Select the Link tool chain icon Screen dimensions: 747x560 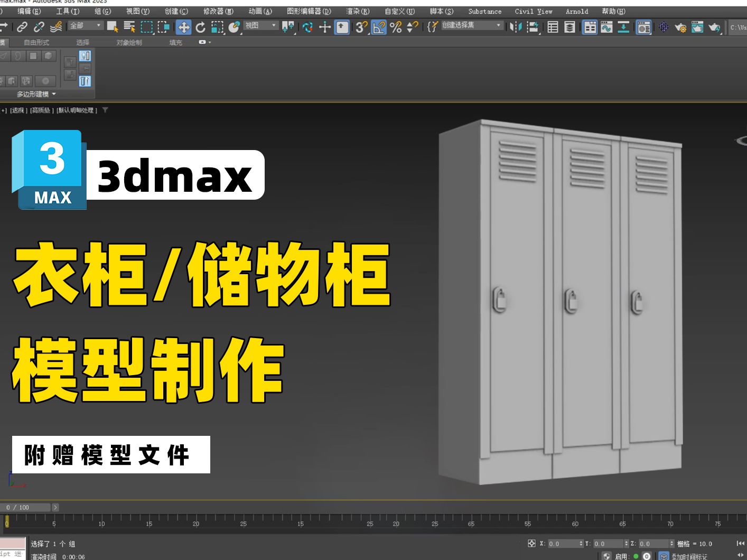22,26
